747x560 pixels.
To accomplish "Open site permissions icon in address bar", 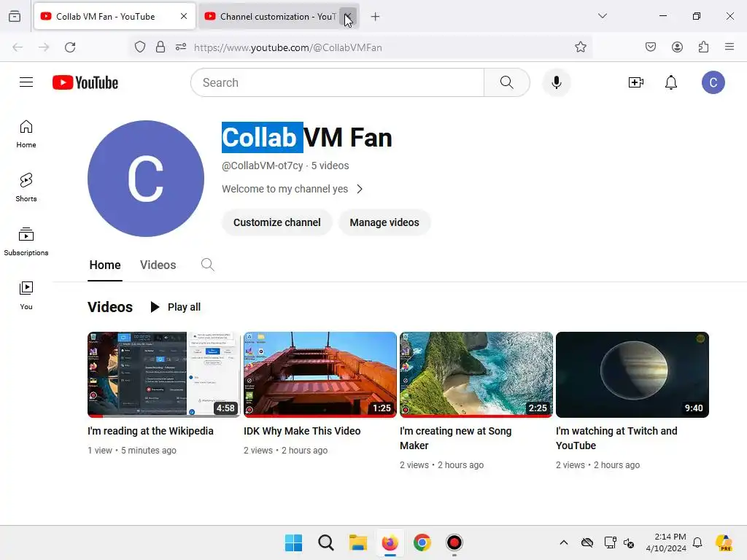I will tap(181, 47).
